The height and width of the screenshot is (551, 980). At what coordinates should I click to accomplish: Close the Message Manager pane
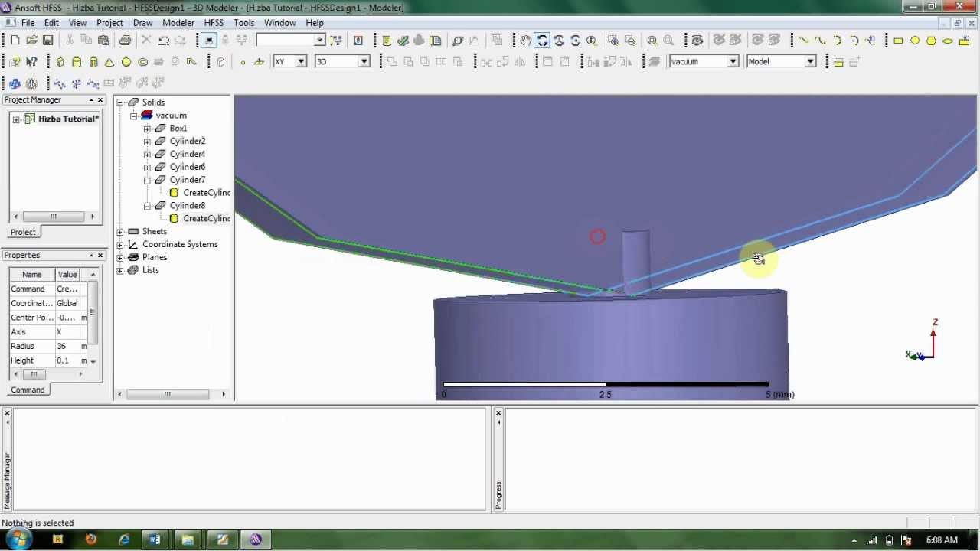pos(7,413)
